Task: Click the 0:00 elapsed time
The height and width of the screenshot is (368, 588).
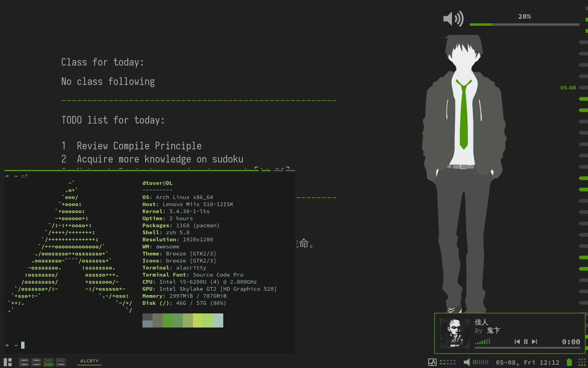Action: (571, 342)
